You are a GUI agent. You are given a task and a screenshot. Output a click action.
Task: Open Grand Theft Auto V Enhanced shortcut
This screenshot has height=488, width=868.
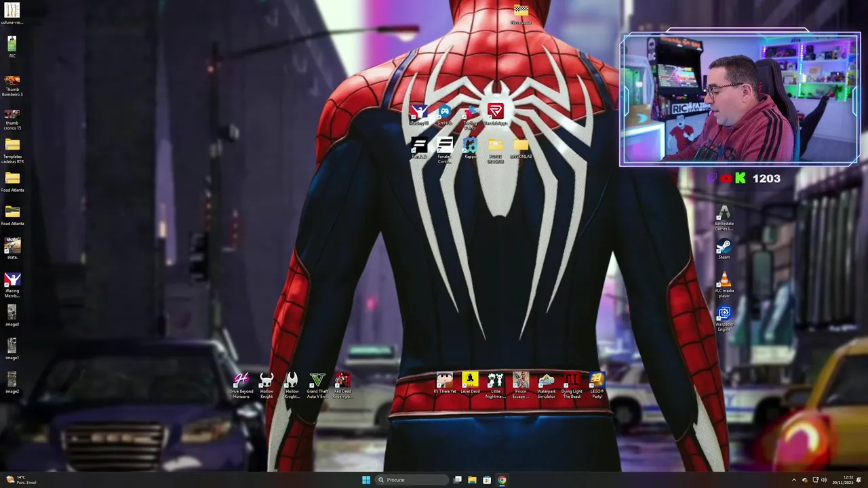[317, 386]
